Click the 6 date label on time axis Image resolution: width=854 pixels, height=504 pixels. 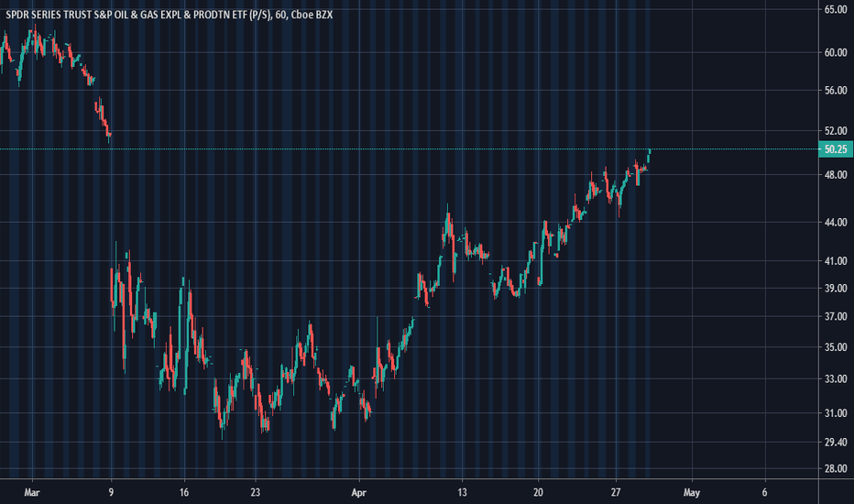765,493
